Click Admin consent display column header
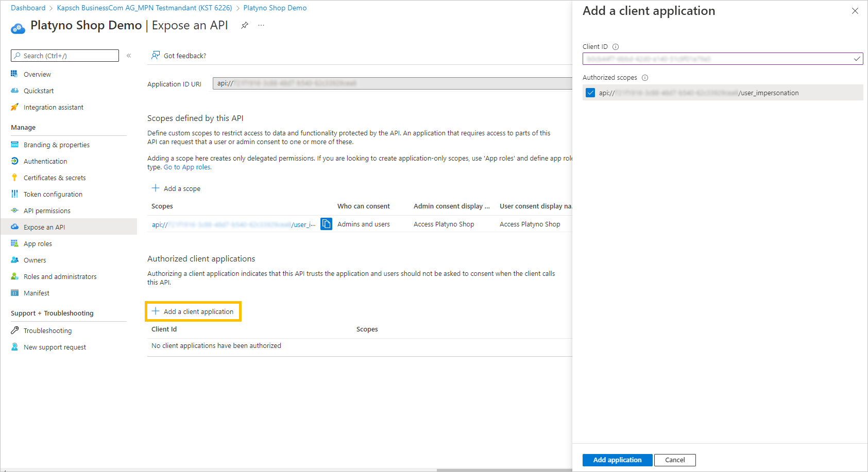 [x=452, y=206]
